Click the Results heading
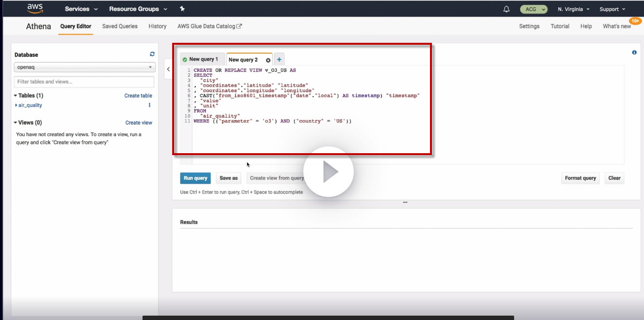The image size is (644, 320). point(189,222)
